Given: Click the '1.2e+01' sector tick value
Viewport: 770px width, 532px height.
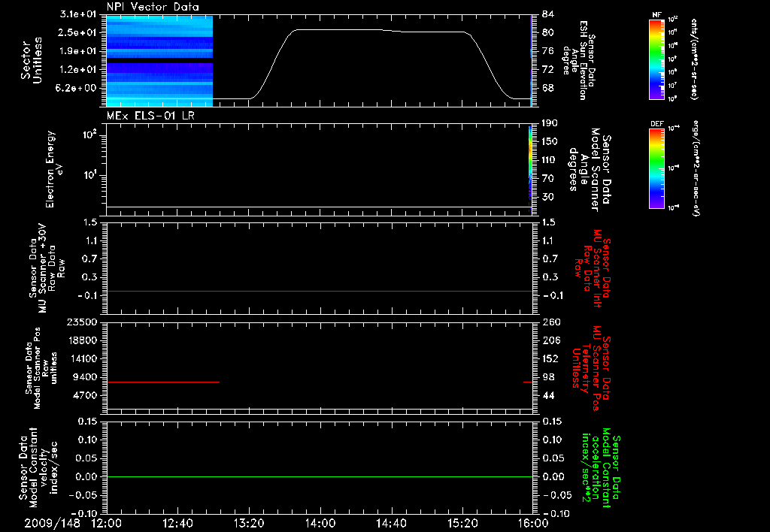Looking at the screenshot, I should coord(78,70).
